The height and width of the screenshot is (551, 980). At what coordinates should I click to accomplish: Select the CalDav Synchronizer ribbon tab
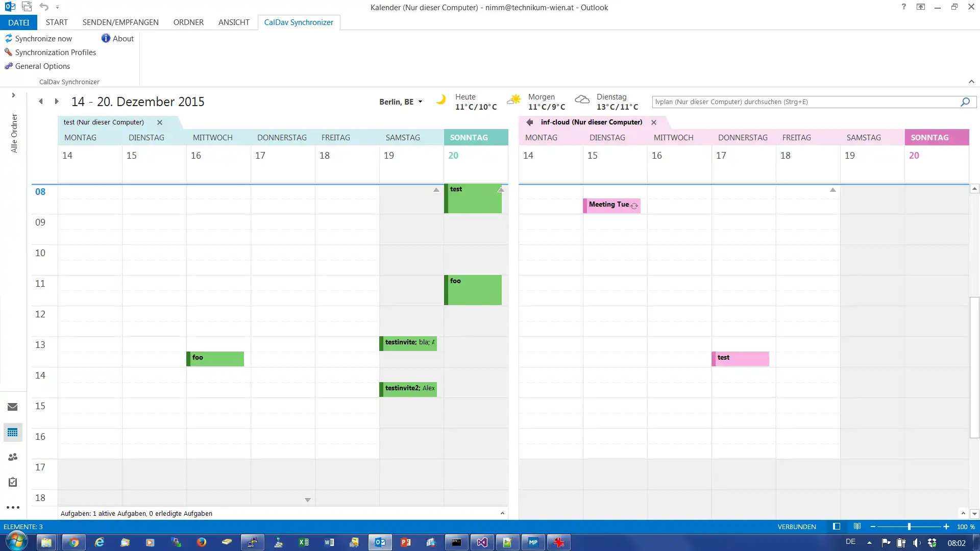(x=298, y=22)
